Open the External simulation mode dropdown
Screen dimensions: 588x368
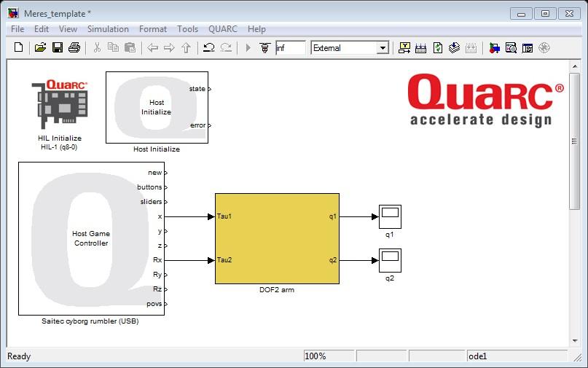point(383,48)
